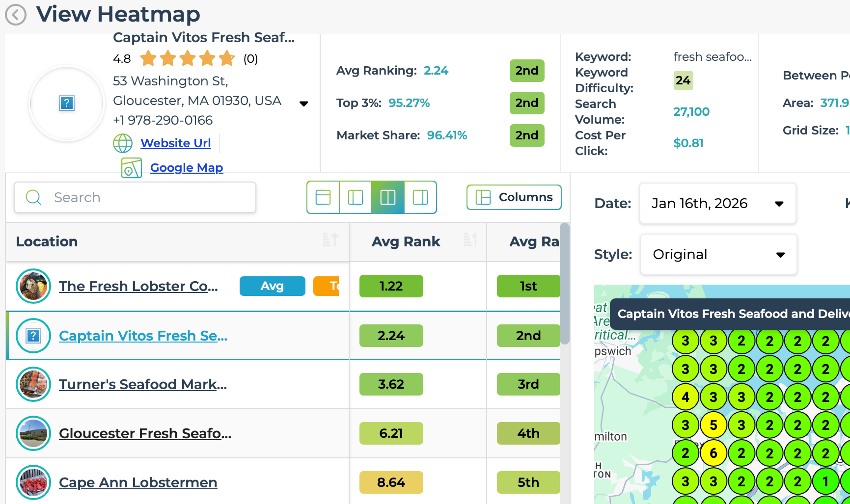Click Gloucester Fresh Seafood thumbnail

point(33,433)
